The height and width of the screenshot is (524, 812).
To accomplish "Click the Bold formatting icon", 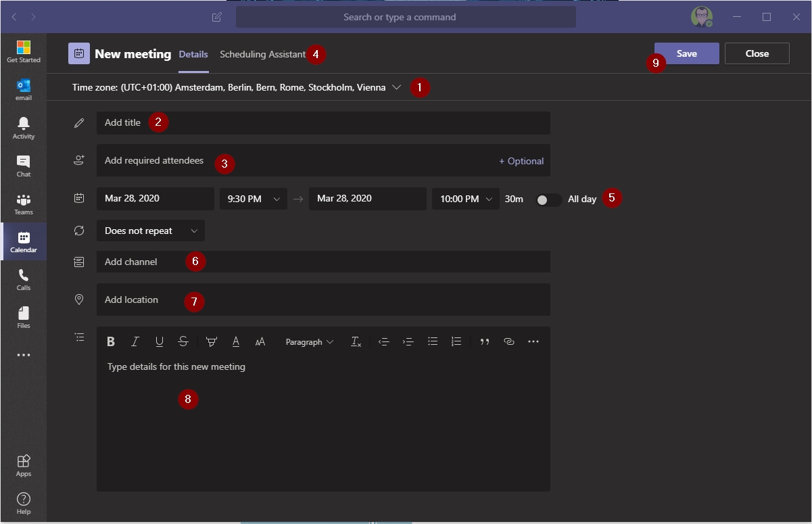I will click(111, 342).
